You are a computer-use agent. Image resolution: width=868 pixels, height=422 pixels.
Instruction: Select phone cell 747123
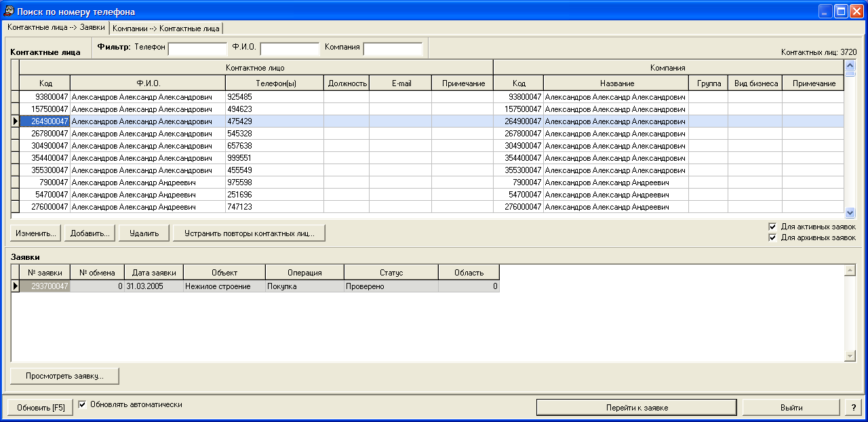pyautogui.click(x=275, y=207)
